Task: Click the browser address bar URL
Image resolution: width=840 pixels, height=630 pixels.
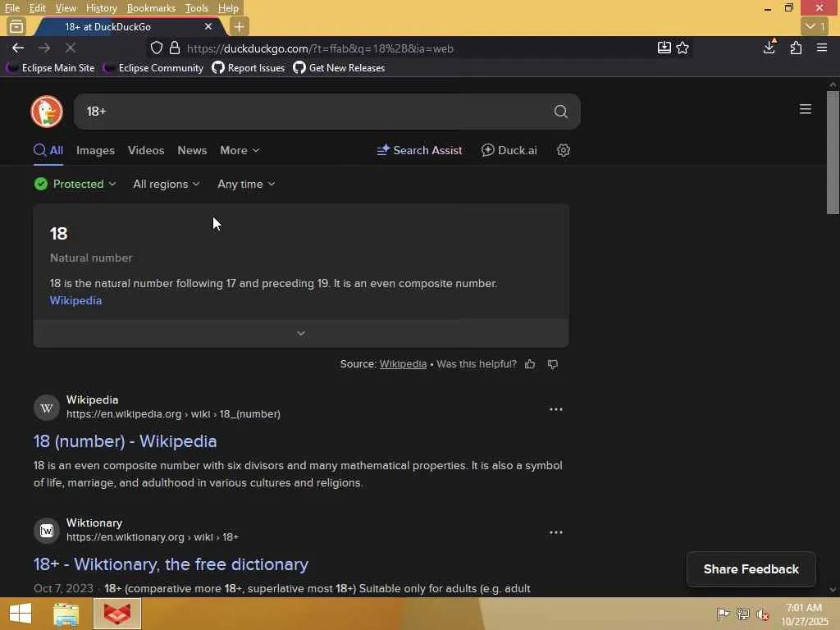Action: [320, 48]
